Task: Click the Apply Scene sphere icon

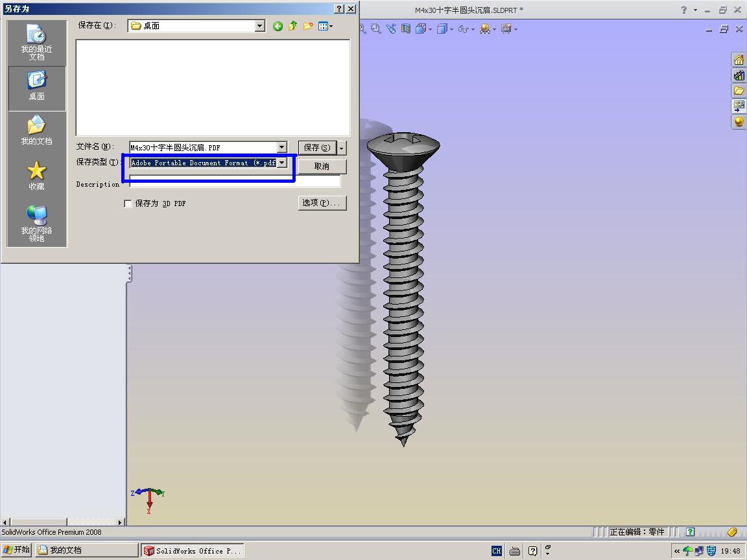Action: coord(485,29)
